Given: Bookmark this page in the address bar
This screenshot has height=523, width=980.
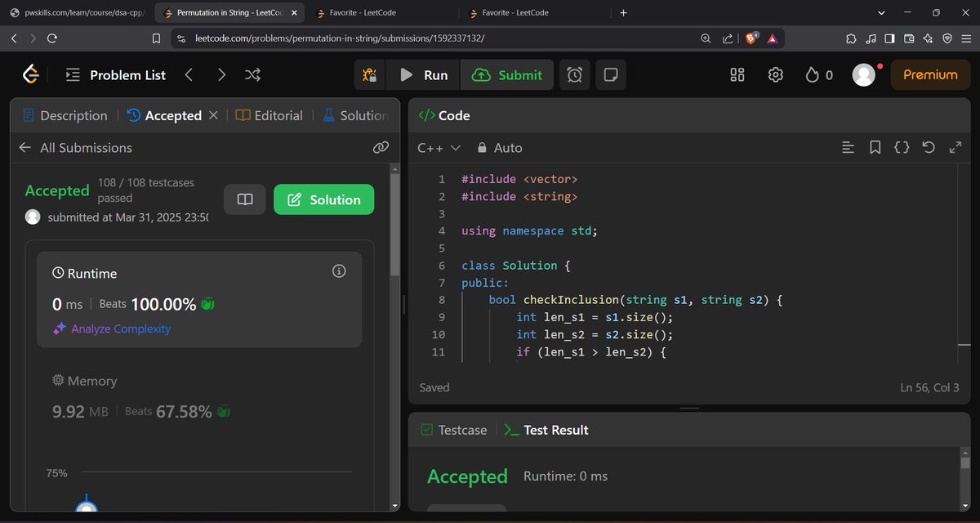Looking at the screenshot, I should tap(157, 38).
